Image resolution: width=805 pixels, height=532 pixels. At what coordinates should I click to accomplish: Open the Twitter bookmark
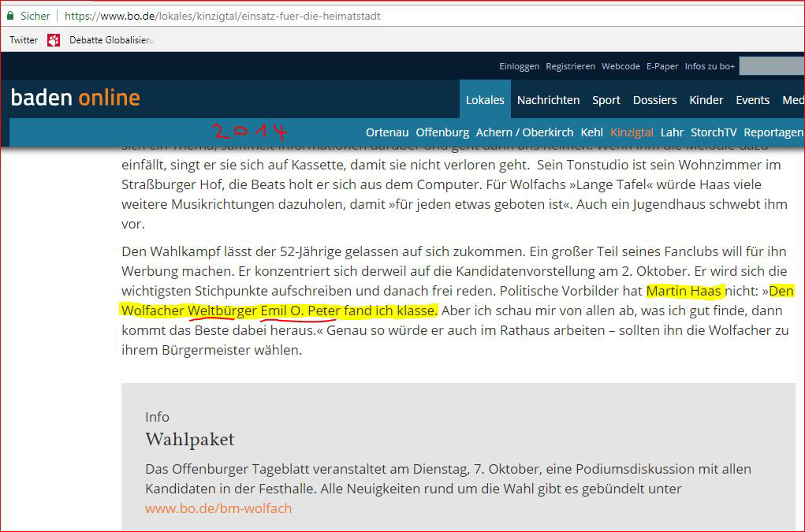pyautogui.click(x=24, y=40)
